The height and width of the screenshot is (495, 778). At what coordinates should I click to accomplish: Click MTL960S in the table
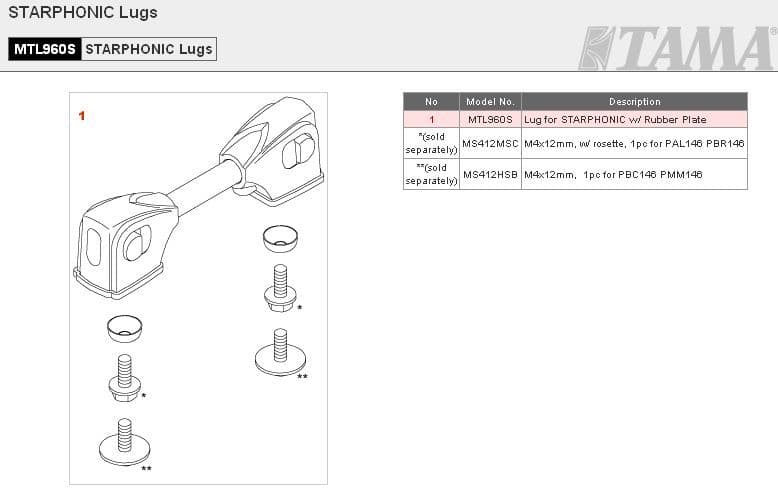pyautogui.click(x=490, y=120)
